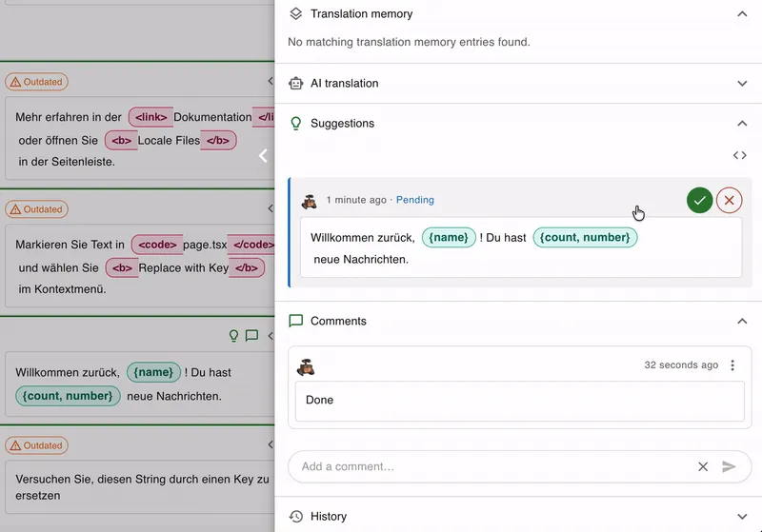Expand the AI translation section
The width and height of the screenshot is (762, 532).
click(x=742, y=84)
